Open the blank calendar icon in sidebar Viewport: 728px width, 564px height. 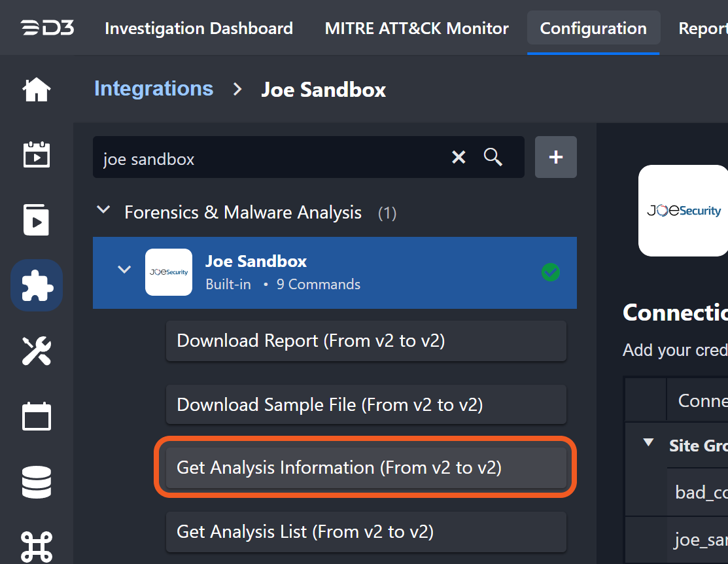pos(37,416)
